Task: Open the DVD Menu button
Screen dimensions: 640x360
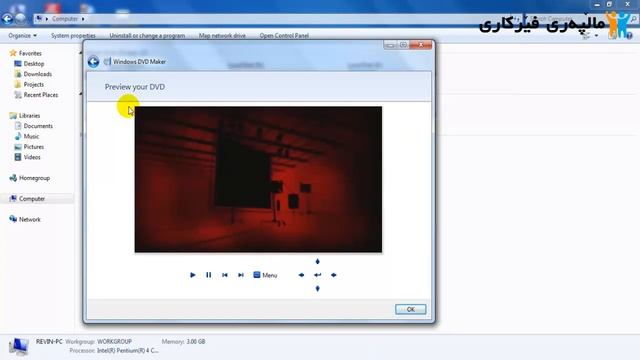Action: click(x=265, y=275)
